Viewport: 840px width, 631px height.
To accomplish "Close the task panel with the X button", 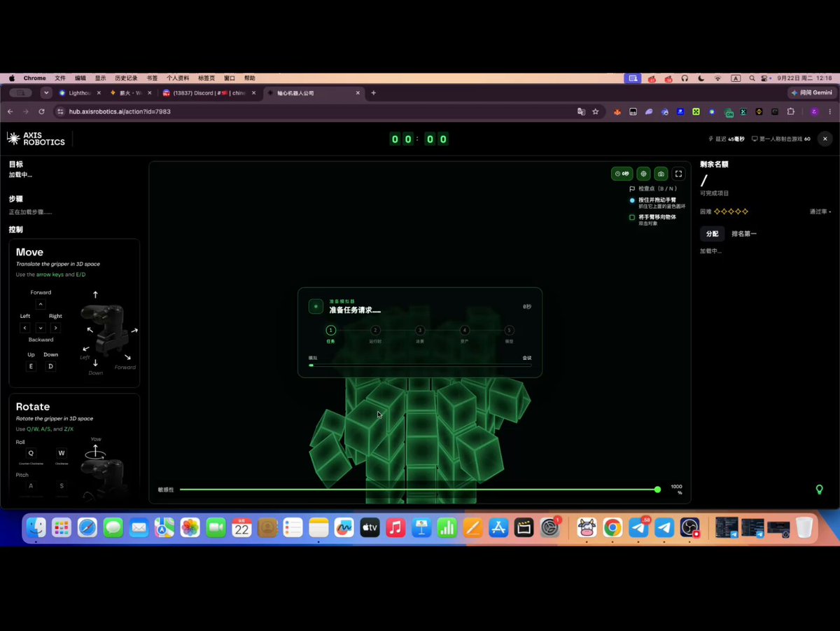I will pos(825,139).
